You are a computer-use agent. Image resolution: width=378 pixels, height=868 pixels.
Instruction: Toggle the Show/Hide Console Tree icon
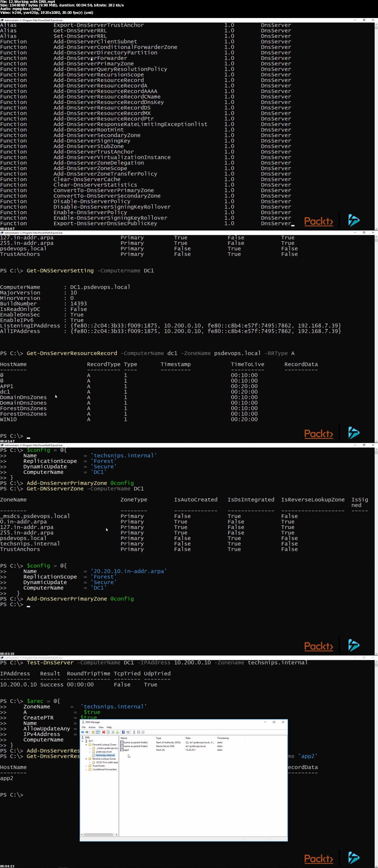pos(98,732)
